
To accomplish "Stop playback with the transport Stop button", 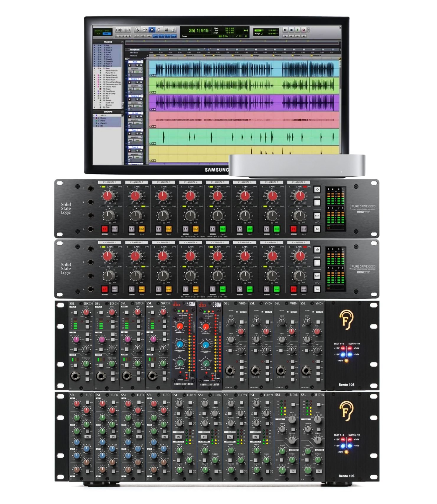I will (291, 30).
